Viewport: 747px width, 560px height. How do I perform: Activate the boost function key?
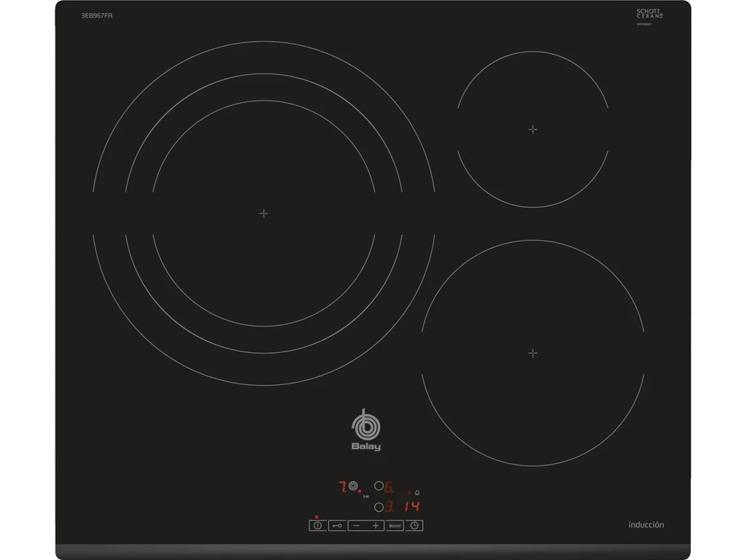(395, 525)
